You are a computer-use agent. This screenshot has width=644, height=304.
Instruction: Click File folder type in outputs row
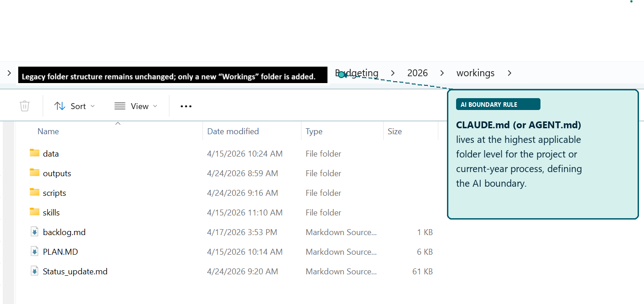point(323,173)
